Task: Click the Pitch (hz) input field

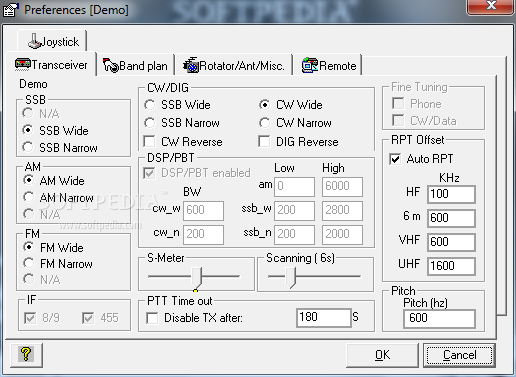Action: point(439,318)
